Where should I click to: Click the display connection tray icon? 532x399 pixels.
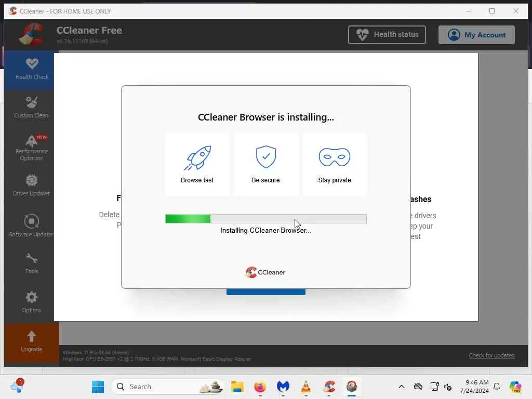tap(434, 387)
